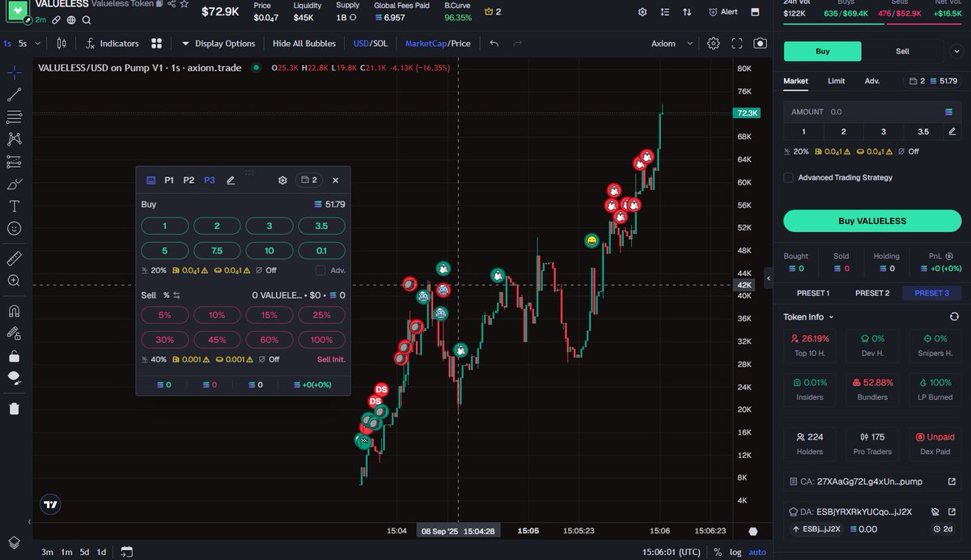
Task: Search token with magnifier icon under name
Action: coord(86,19)
